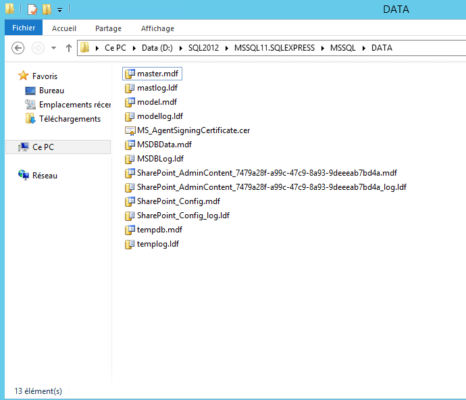Select Favoris in navigation pane
Screen dimensions: 466x400
[x=45, y=76]
